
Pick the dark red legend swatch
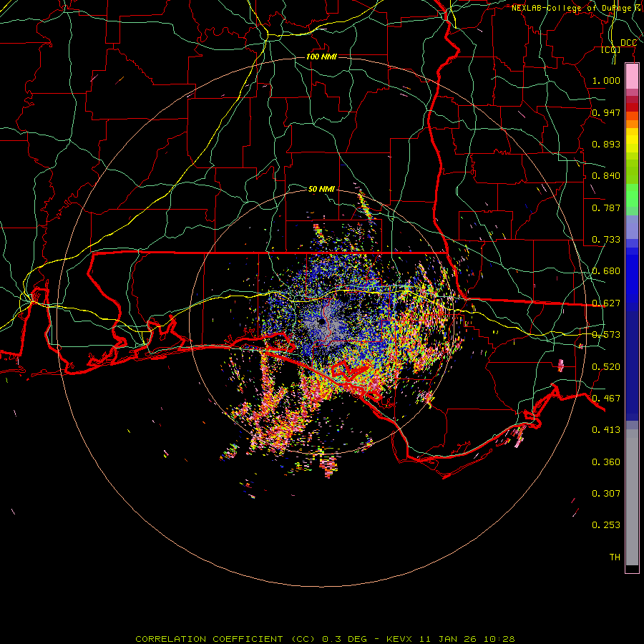pyautogui.click(x=632, y=107)
